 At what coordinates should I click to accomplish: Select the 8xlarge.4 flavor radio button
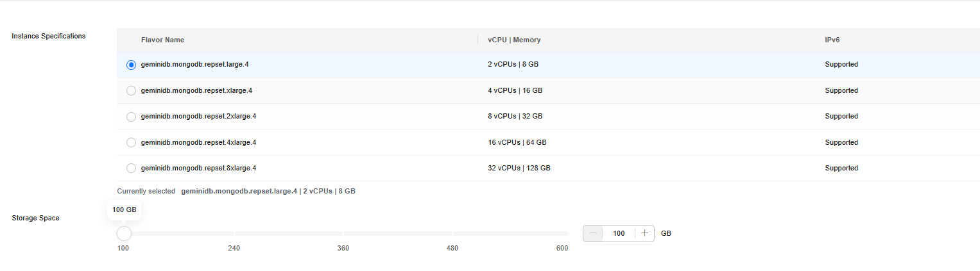[131, 168]
